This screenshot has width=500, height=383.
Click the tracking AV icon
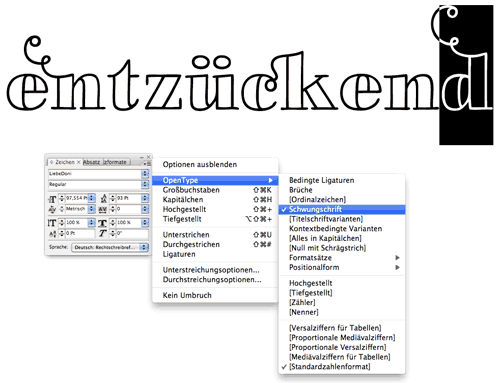[103, 210]
